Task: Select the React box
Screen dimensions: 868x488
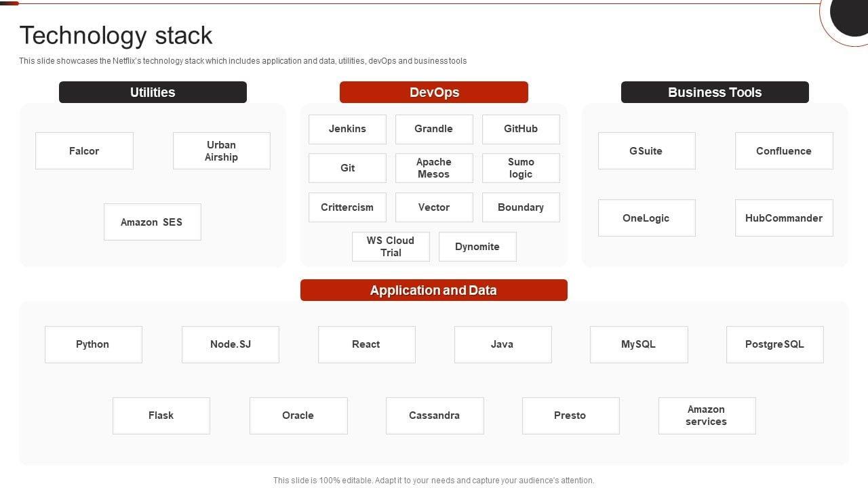Action: (x=367, y=344)
